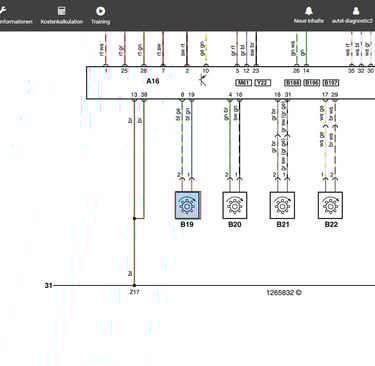Click pin 14 on A16 top edge
Viewport: 375px width, 366px height.
click(306, 71)
